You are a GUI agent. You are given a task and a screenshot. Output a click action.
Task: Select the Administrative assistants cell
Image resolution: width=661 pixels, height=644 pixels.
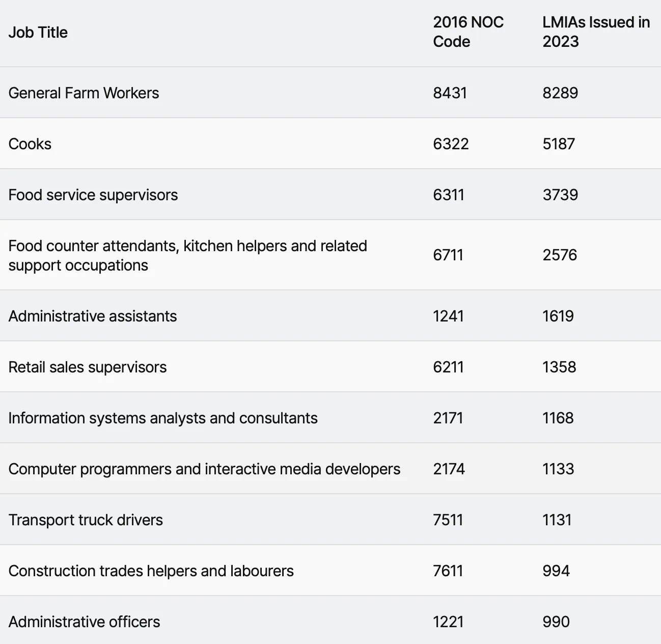(x=93, y=316)
